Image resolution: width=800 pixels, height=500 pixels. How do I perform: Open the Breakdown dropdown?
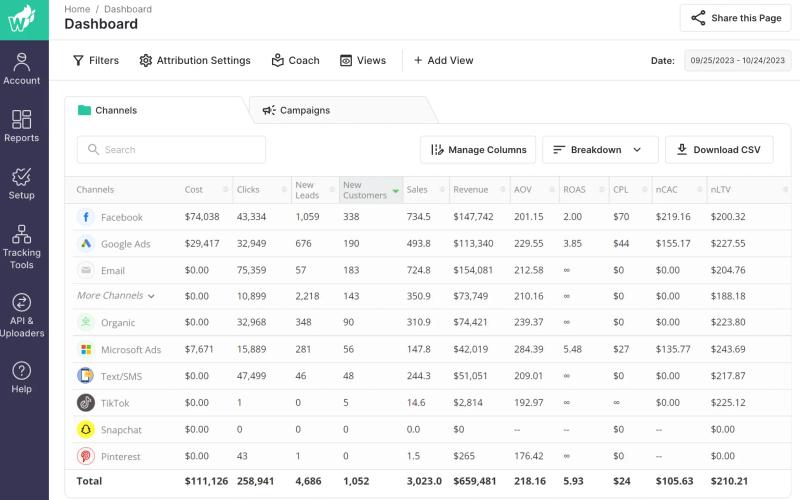pyautogui.click(x=600, y=149)
